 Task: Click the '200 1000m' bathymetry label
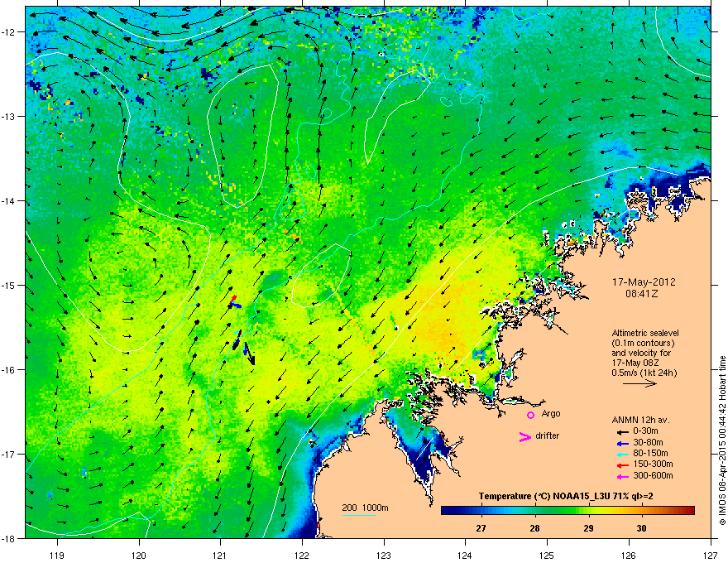pos(365,508)
